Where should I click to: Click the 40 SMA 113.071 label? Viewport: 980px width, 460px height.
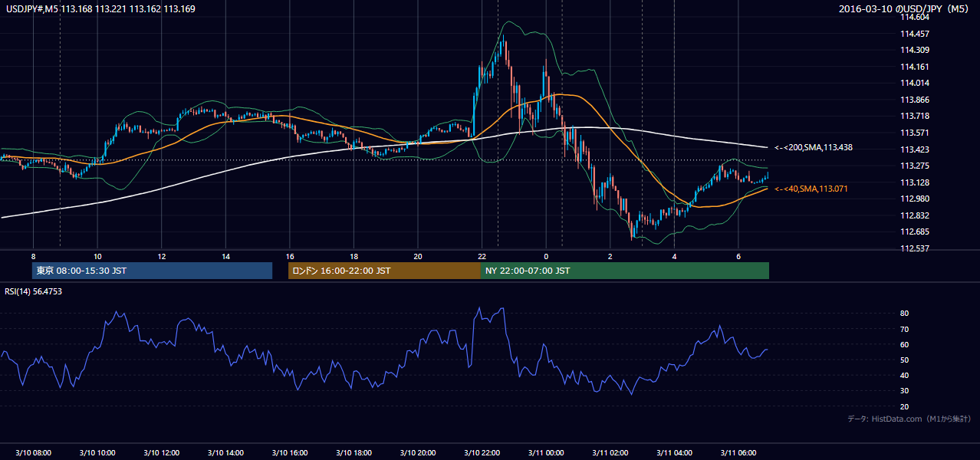(811, 189)
